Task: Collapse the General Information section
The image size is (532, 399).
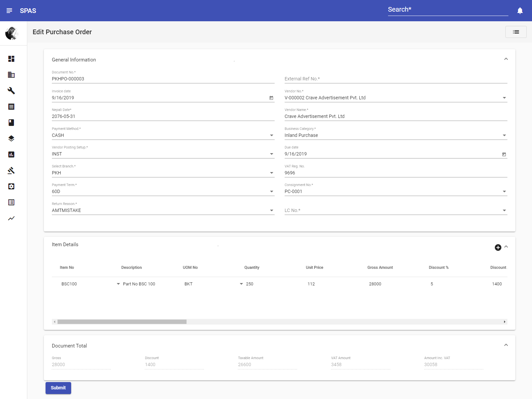Action: tap(506, 59)
